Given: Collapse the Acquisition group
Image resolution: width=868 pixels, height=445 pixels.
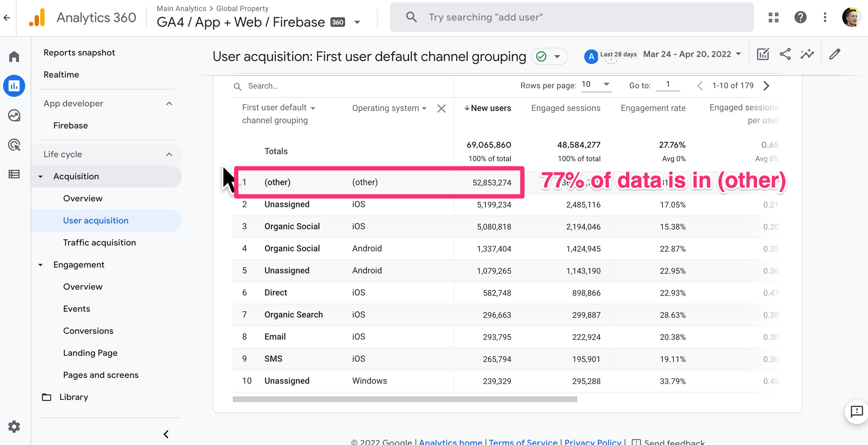Looking at the screenshot, I should [40, 177].
